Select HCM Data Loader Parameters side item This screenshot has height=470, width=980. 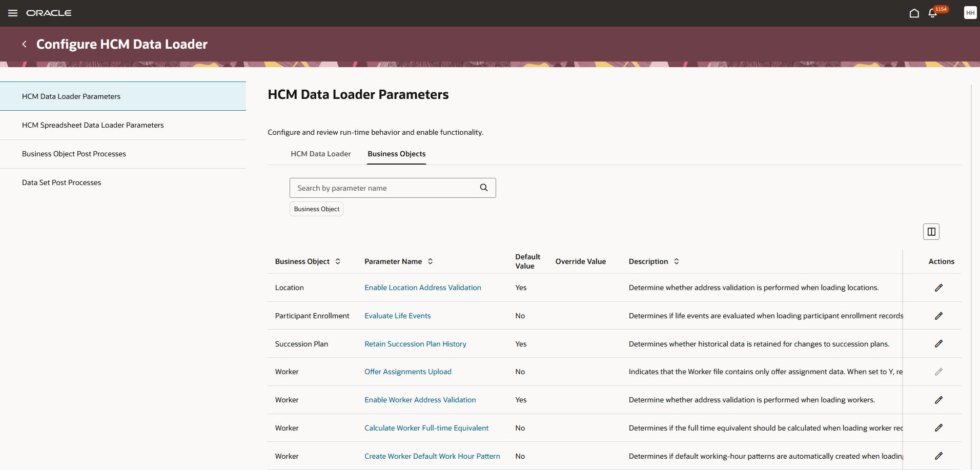point(123,96)
